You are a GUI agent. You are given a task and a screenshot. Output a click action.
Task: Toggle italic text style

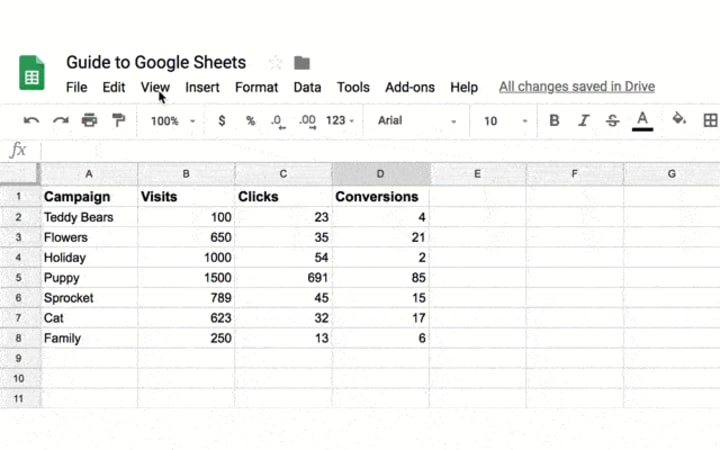583,121
